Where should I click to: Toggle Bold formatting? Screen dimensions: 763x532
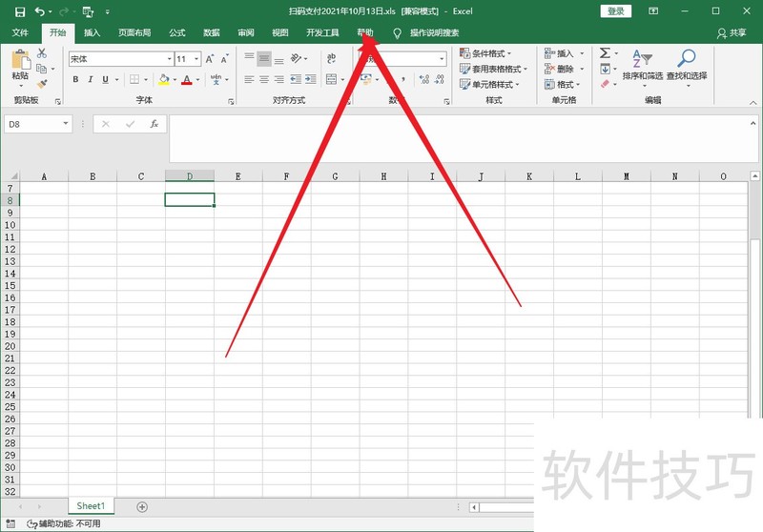coord(74,80)
